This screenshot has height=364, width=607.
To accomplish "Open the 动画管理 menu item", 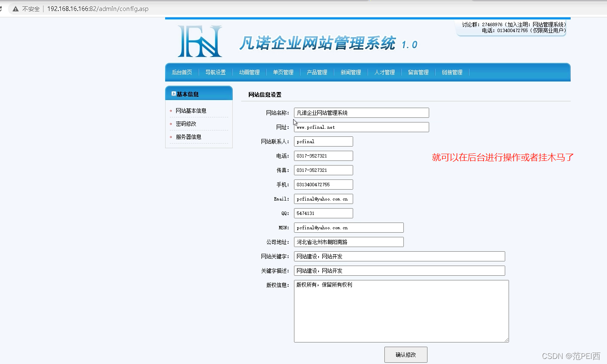I will (x=249, y=72).
